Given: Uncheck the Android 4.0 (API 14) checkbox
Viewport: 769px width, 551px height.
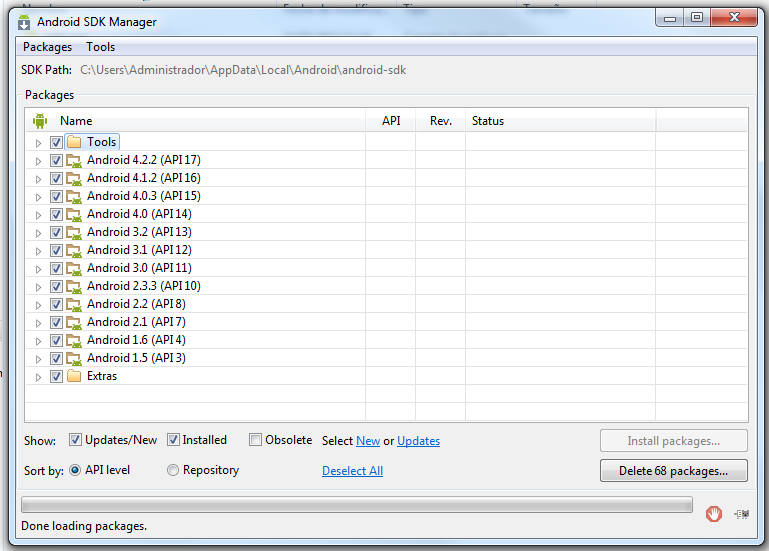Looking at the screenshot, I should tap(56, 214).
